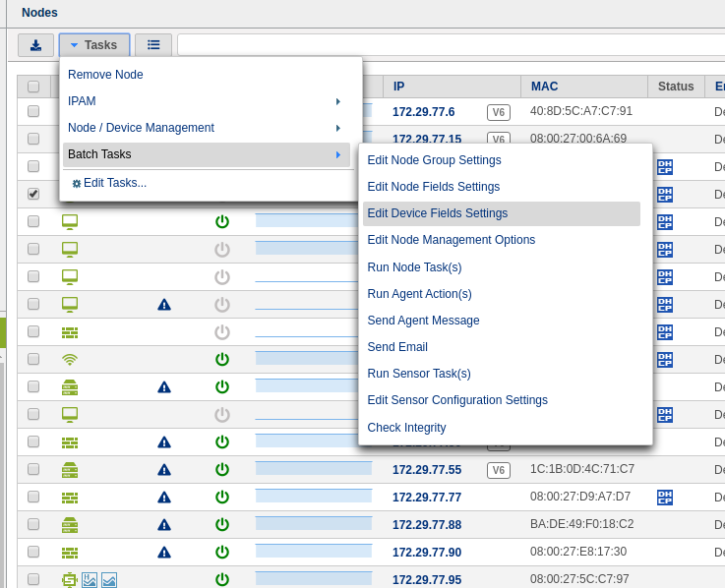
Task: Click firewall node icon for 172.29.77.90
Action: [x=70, y=553]
